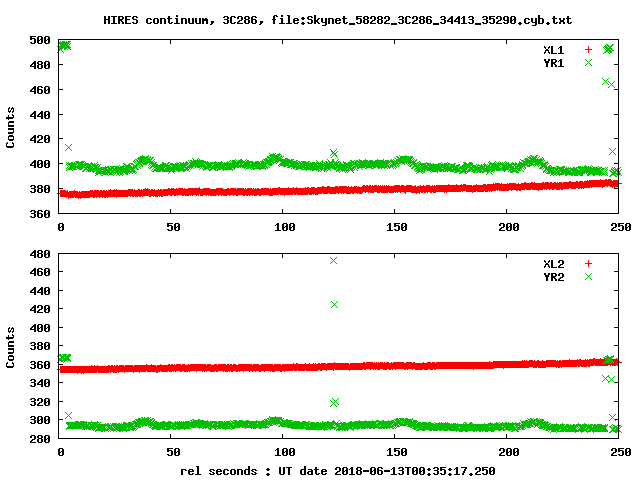The width and height of the screenshot is (640, 480).
Task: Click the 'rel seconds : UT date' axis label
Action: [x=338, y=471]
